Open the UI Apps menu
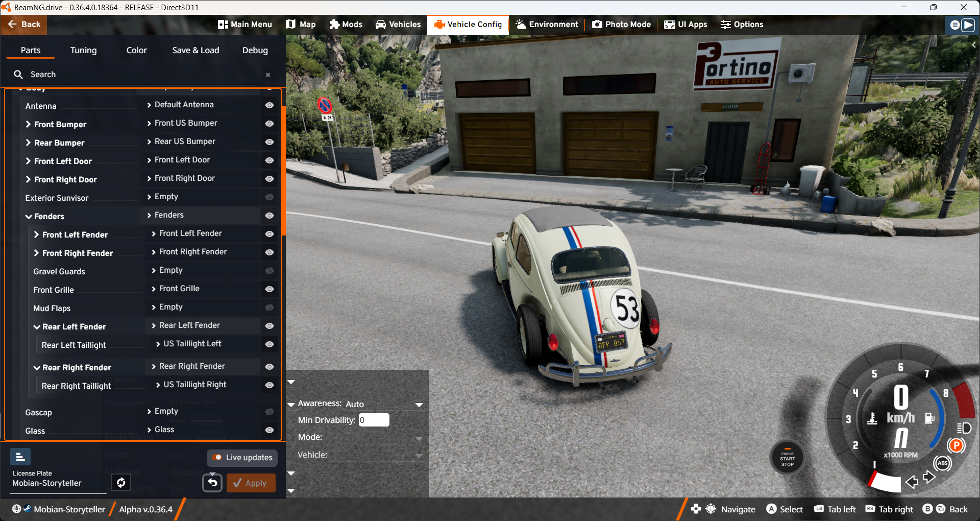 point(685,25)
